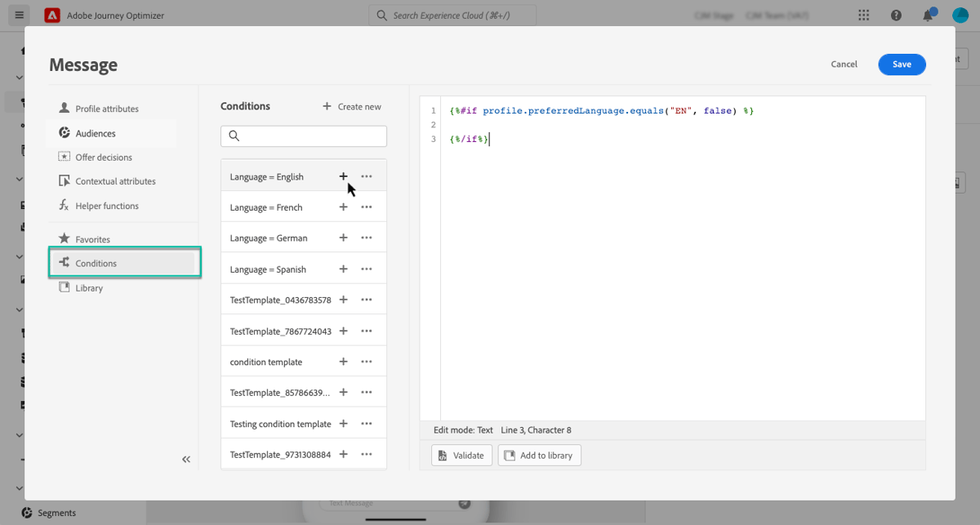Open the Library panel
Screen dimensions: 980x525
pos(88,287)
